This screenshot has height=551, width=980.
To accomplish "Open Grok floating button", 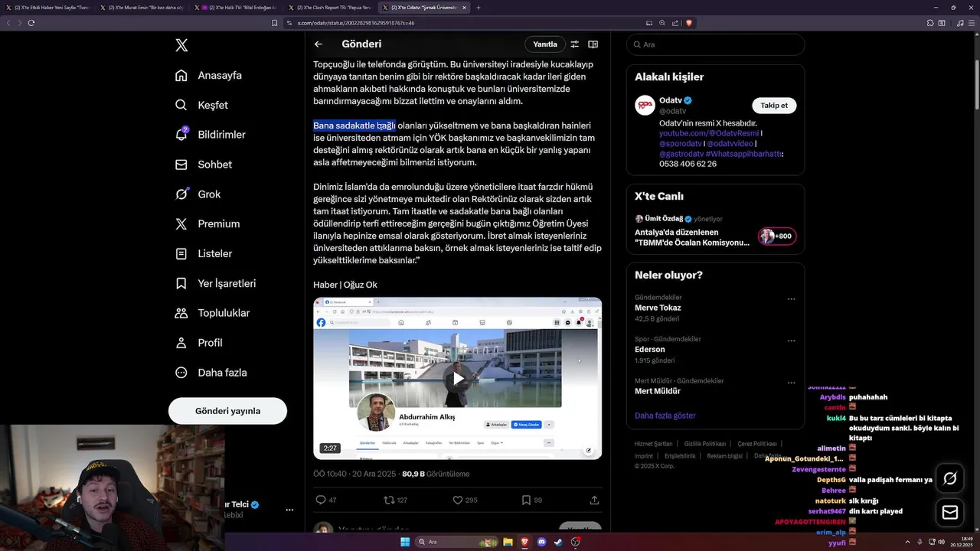I will (x=950, y=478).
